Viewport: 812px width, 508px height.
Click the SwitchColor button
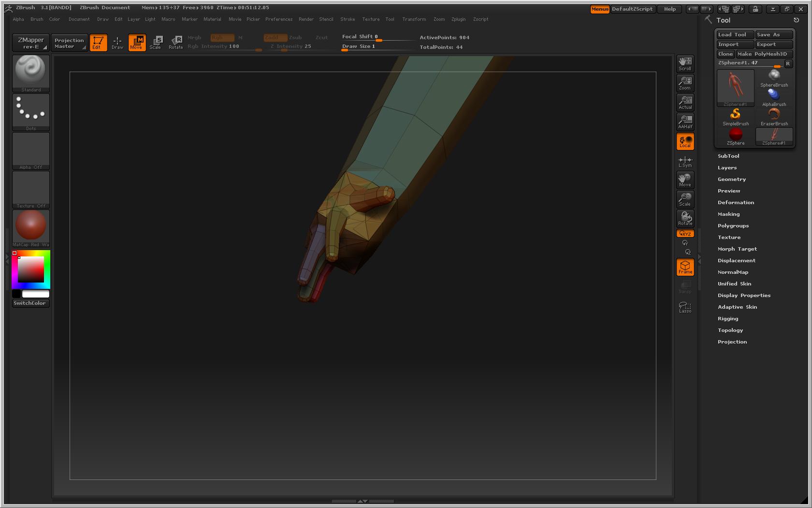pos(31,303)
